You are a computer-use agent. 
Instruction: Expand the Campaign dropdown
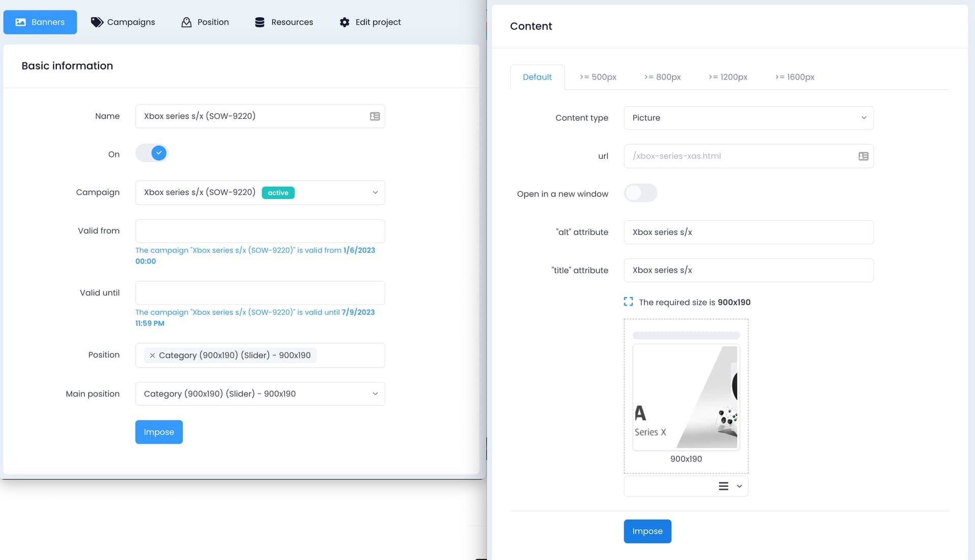pos(260,192)
